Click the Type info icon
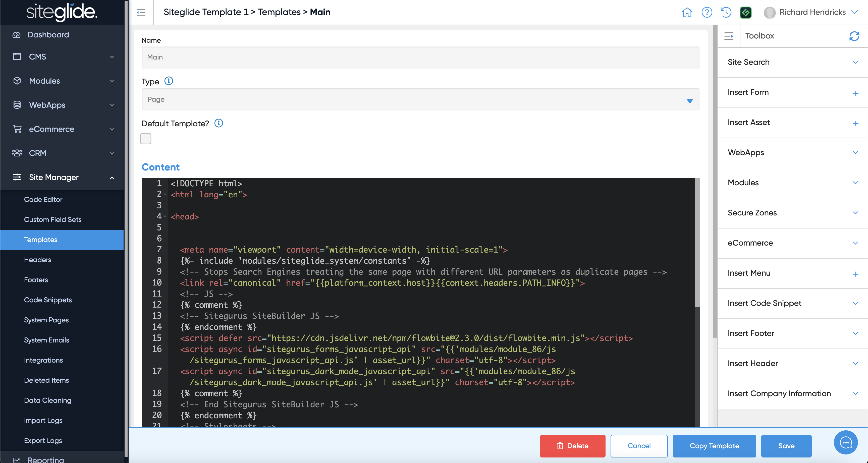Screen dimensions: 868x463 169,81
